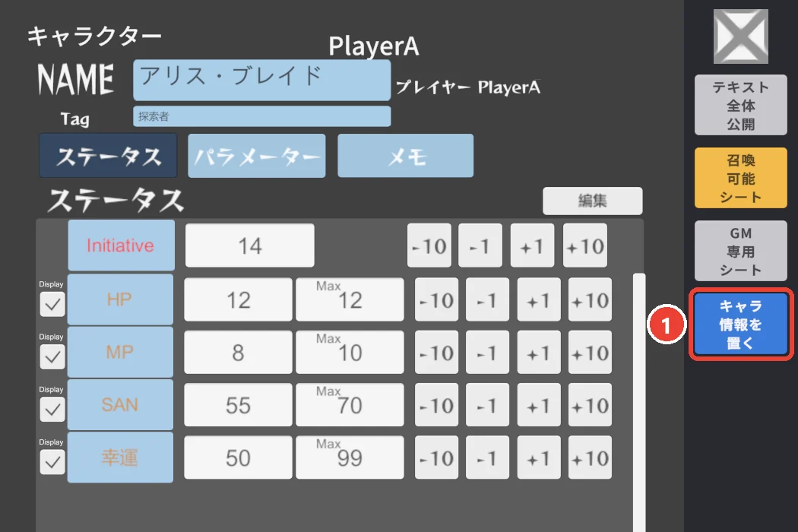Decrease HP by 1
The width and height of the screenshot is (798, 532).
click(x=487, y=299)
